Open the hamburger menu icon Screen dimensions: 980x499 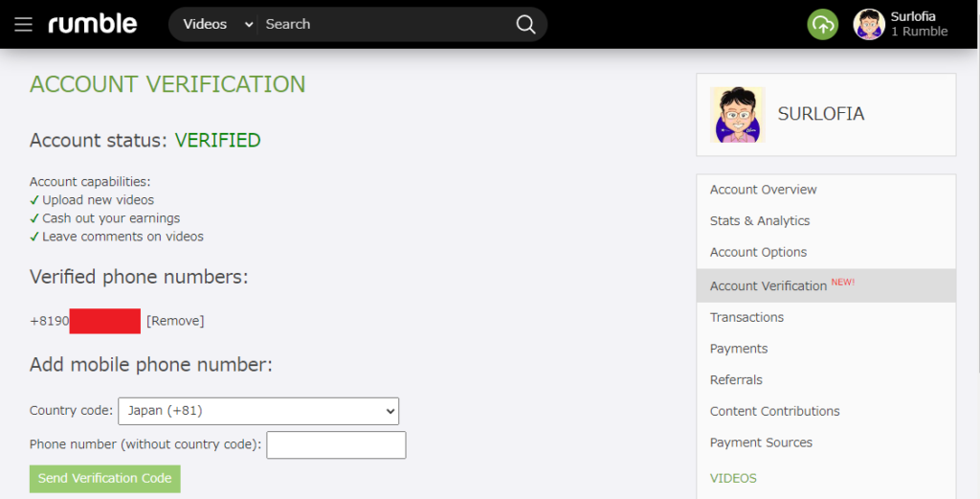pos(23,24)
